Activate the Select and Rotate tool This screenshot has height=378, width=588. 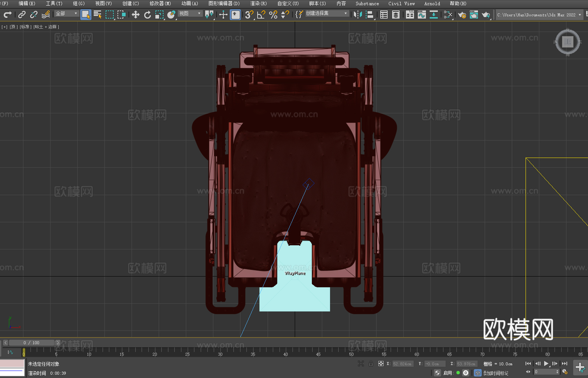coord(148,14)
